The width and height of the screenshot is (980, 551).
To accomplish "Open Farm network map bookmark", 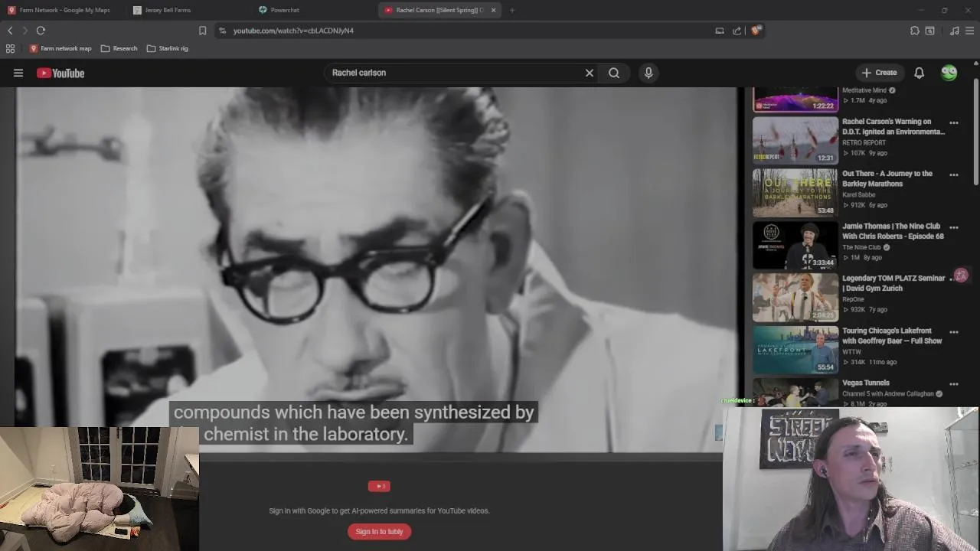I will (60, 48).
